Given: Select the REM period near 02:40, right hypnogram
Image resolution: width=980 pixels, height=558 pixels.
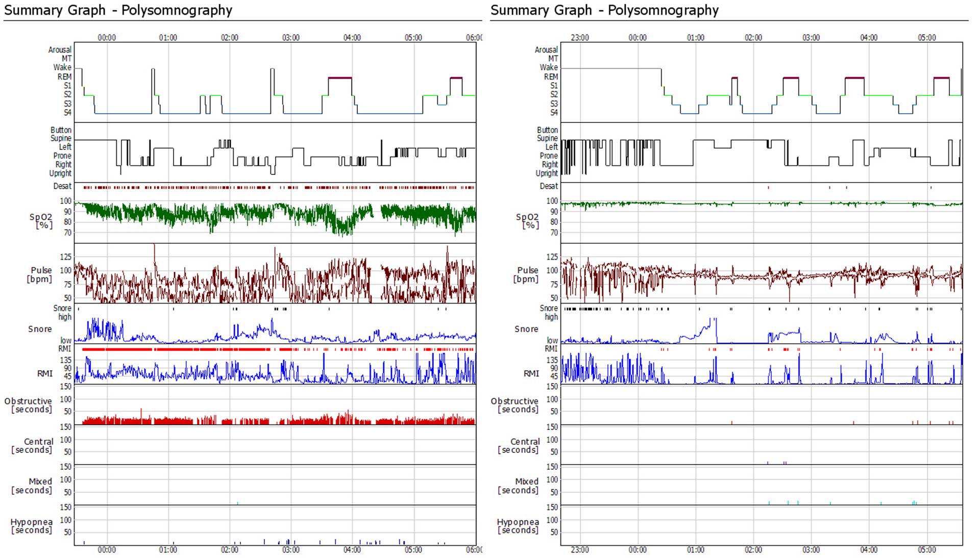Looking at the screenshot, I should click(791, 78).
